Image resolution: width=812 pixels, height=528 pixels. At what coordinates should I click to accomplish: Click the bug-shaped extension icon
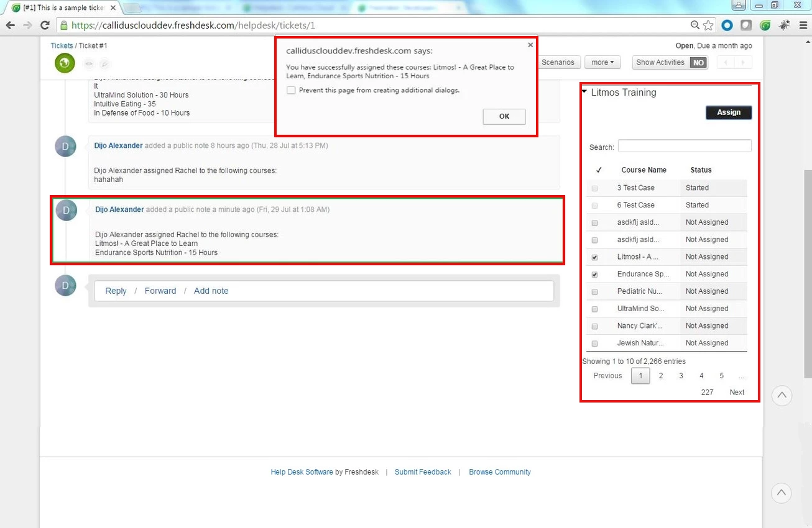[x=785, y=25]
